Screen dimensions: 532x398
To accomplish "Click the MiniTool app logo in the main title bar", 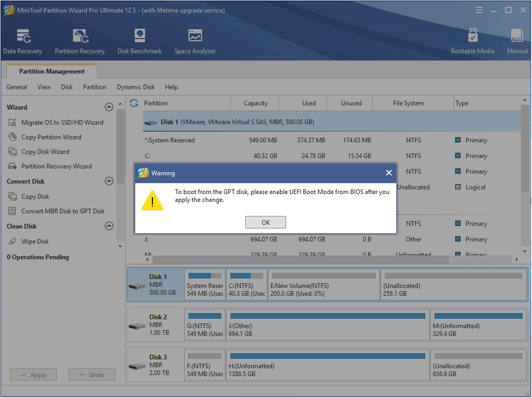I will [x=9, y=10].
